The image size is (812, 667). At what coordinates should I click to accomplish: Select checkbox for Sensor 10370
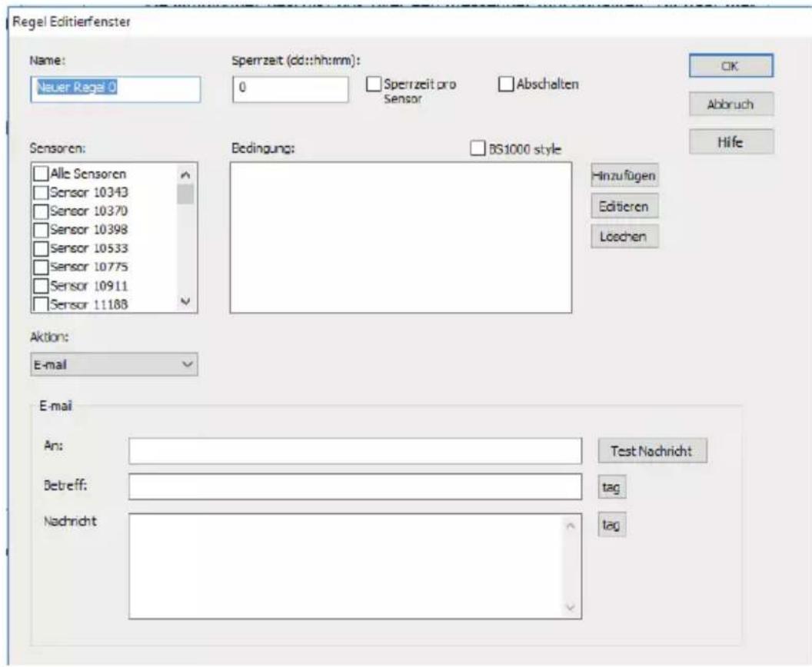click(x=41, y=211)
